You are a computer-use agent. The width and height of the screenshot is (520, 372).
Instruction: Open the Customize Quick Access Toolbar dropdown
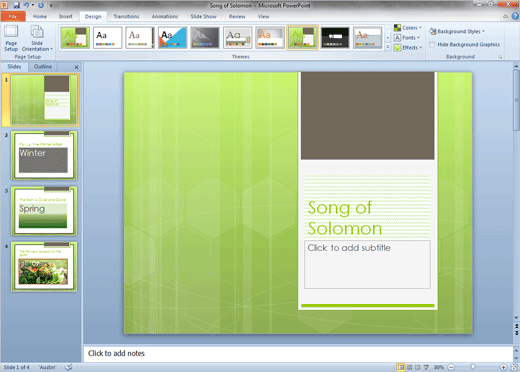click(x=51, y=5)
